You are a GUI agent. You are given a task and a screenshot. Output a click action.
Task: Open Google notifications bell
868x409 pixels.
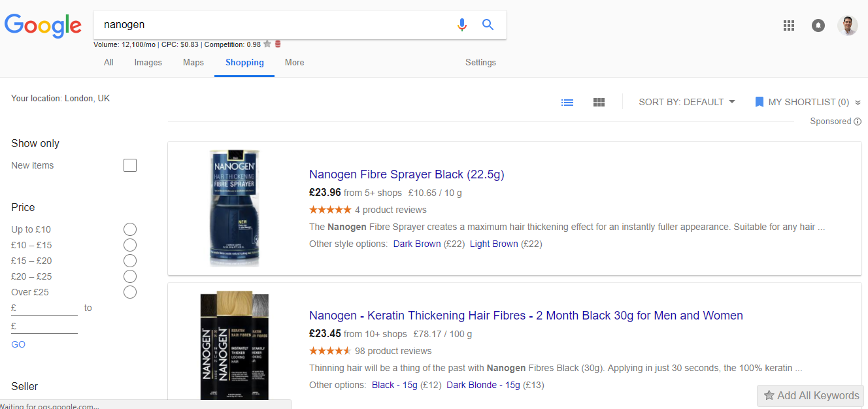coord(818,25)
